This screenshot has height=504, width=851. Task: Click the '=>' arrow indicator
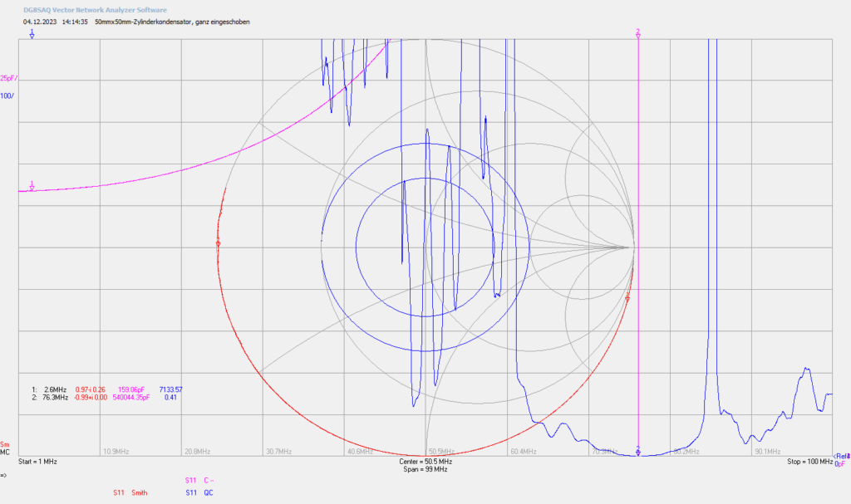coord(3,475)
